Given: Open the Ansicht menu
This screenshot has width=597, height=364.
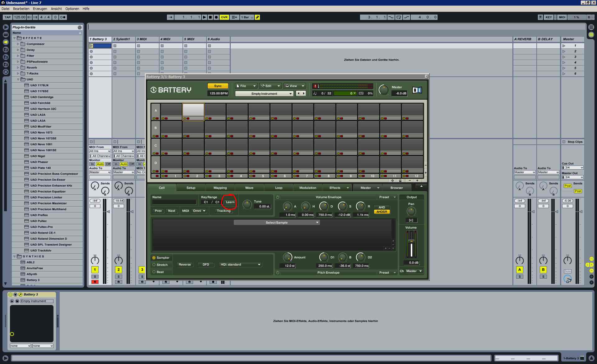Looking at the screenshot, I should [x=56, y=9].
